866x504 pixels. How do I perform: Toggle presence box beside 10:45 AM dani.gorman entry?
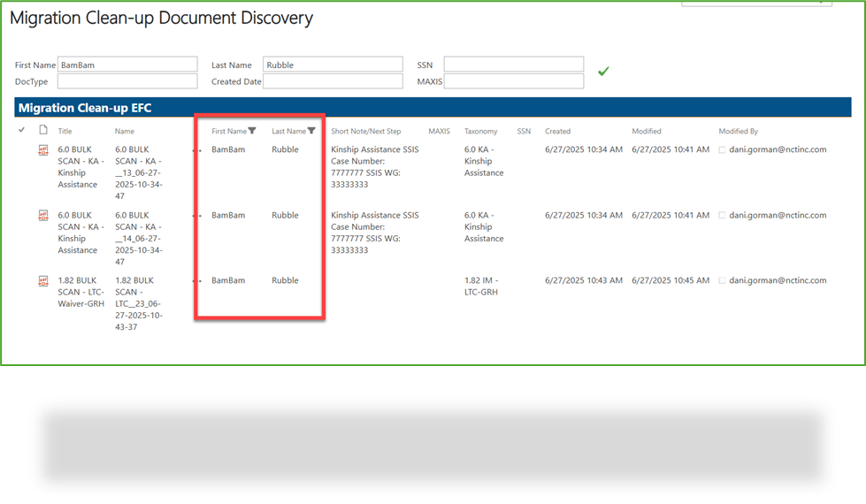[722, 281]
